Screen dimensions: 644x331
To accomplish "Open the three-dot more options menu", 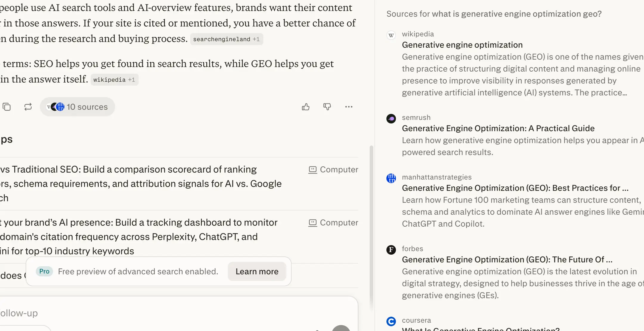I will pyautogui.click(x=349, y=107).
